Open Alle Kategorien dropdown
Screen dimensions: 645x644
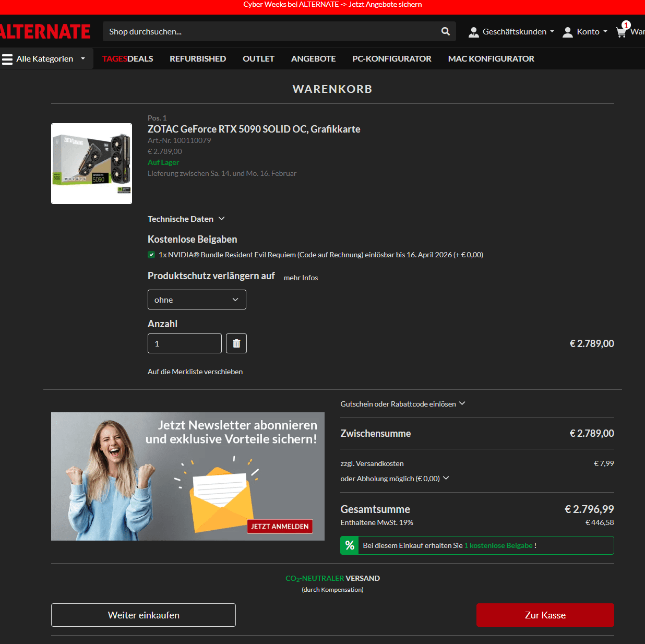pyautogui.click(x=46, y=58)
